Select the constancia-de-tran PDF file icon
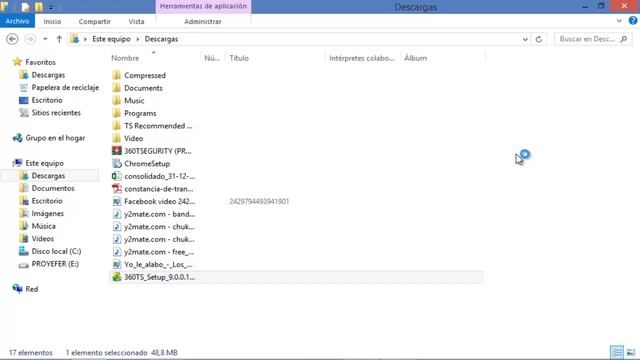The image size is (640, 360). pos(117,189)
